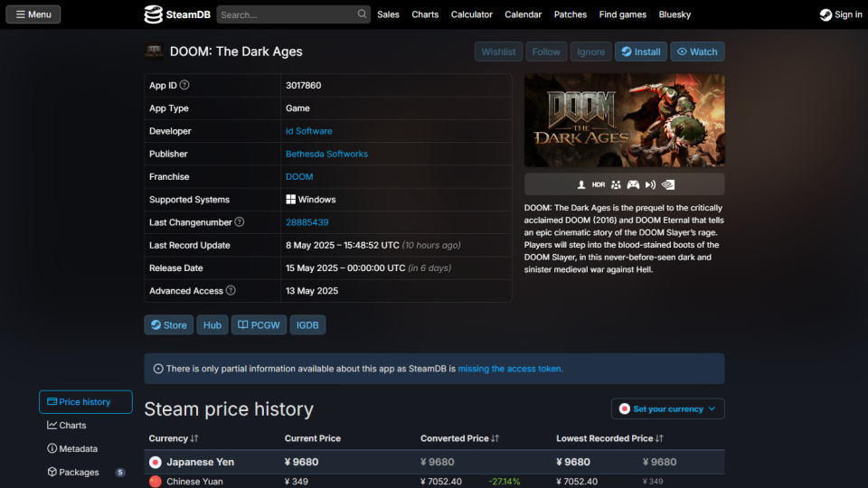Open the IGDB button
The width and height of the screenshot is (868, 488).
(x=307, y=324)
